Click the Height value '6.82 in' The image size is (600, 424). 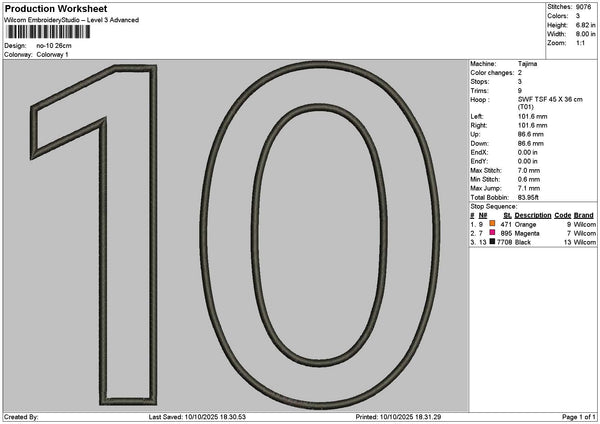[x=585, y=25]
